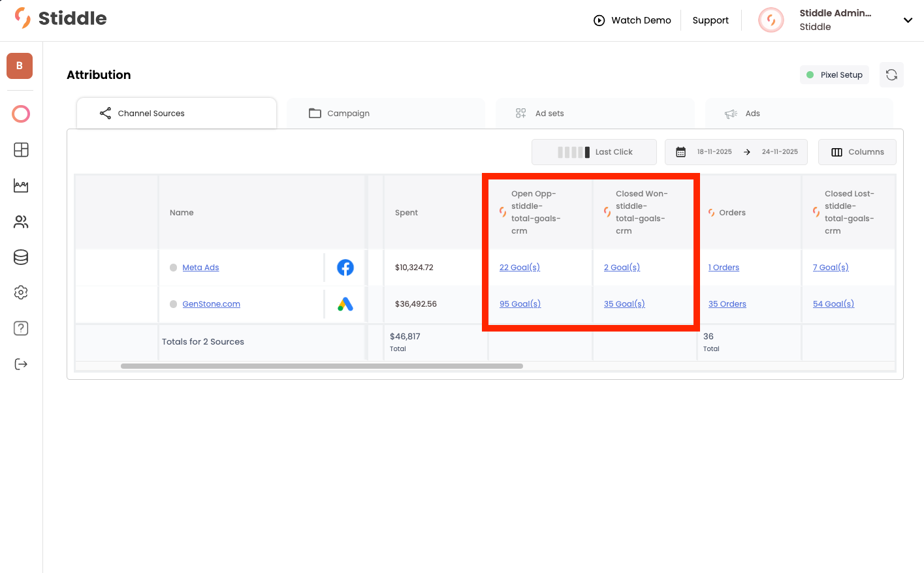
Task: Open the help question mark icon
Action: click(21, 328)
